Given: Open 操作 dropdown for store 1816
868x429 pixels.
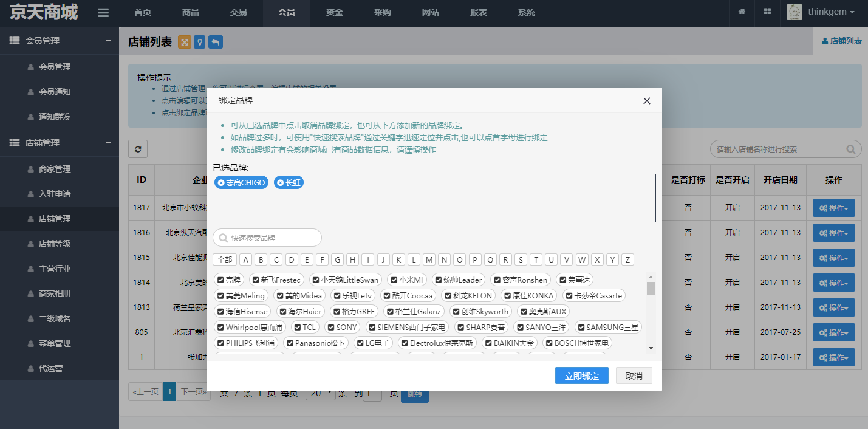Looking at the screenshot, I should pos(833,233).
